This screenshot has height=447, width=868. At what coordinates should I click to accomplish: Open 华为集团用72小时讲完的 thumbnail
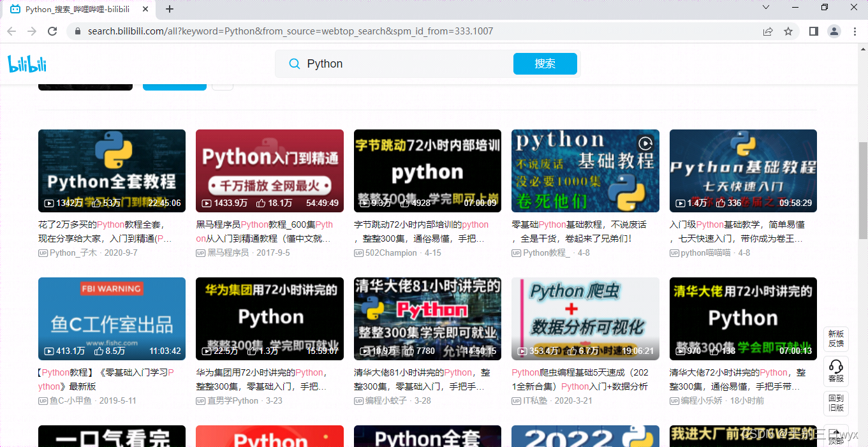(270, 319)
